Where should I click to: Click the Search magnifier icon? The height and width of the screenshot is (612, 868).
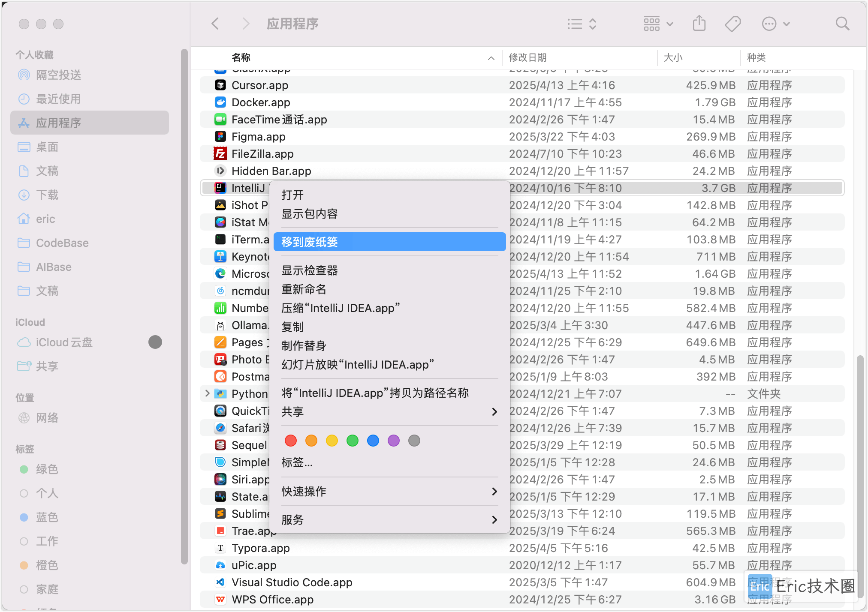click(842, 24)
